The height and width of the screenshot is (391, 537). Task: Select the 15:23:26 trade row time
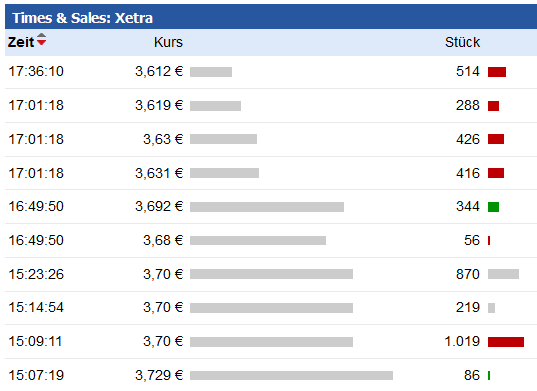[36, 274]
